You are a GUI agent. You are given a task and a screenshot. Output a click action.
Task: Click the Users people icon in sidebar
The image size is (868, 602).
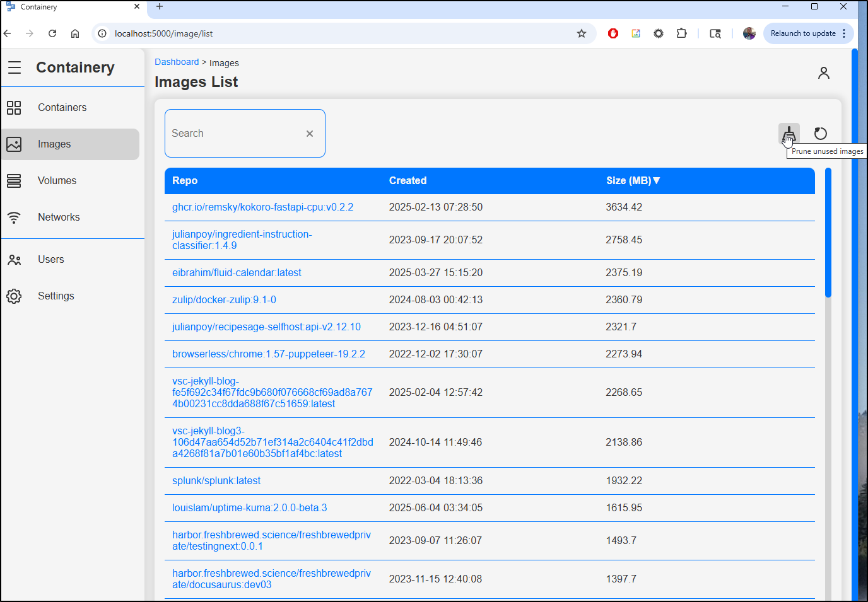point(14,260)
